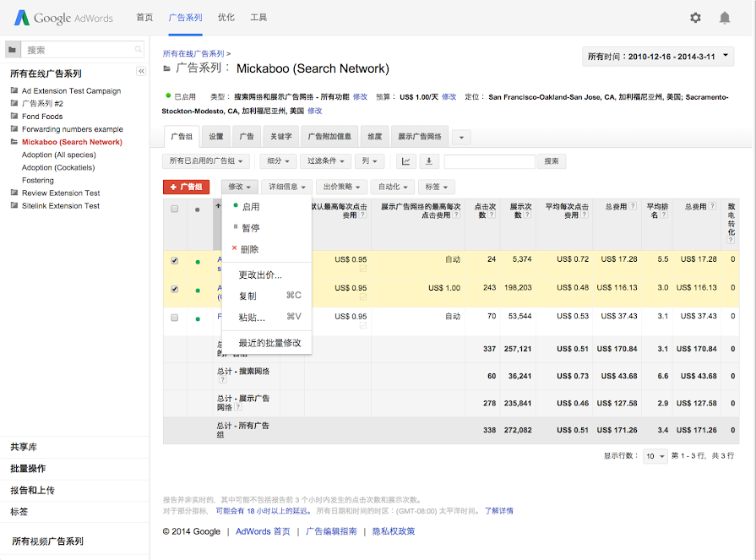
Task: Click the notifications bell icon
Action: click(725, 18)
